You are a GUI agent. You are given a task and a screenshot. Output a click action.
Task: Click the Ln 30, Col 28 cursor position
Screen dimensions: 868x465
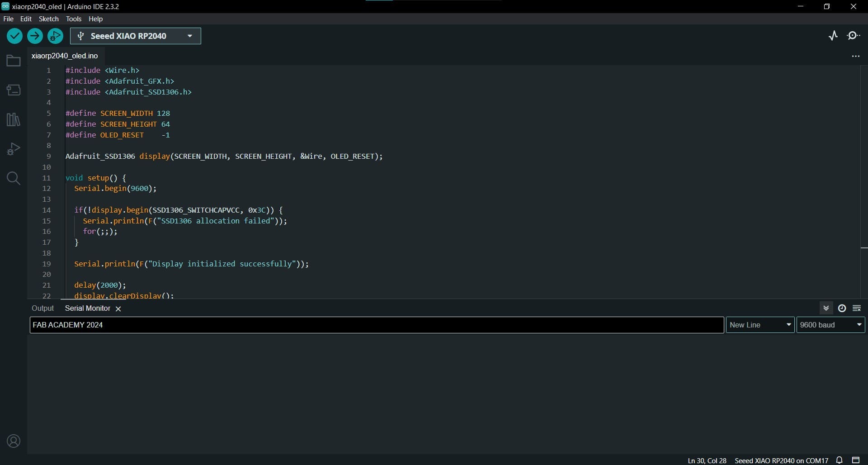click(707, 460)
